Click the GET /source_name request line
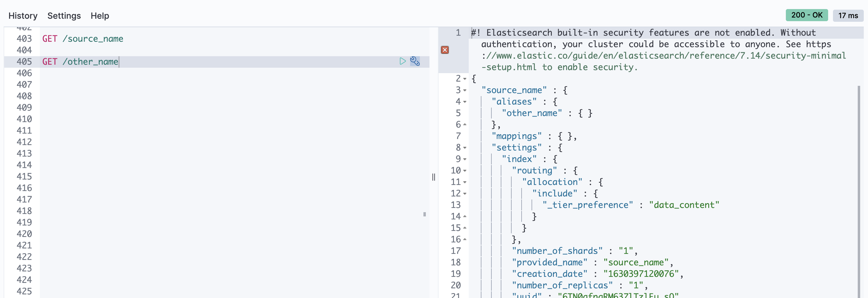Viewport: 868px width, 298px height. click(82, 39)
